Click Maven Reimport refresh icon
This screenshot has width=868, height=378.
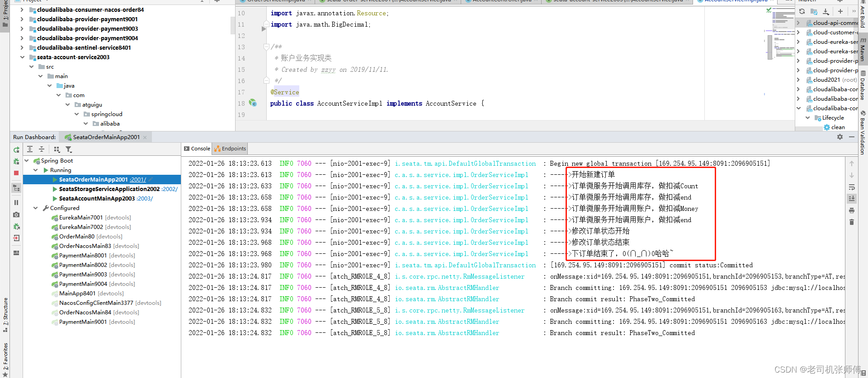pos(802,11)
